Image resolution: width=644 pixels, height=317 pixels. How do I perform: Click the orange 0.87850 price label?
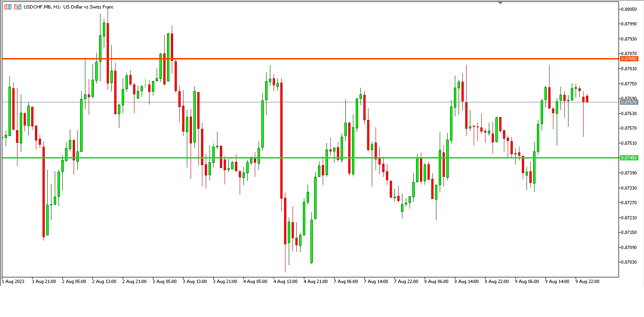point(629,58)
